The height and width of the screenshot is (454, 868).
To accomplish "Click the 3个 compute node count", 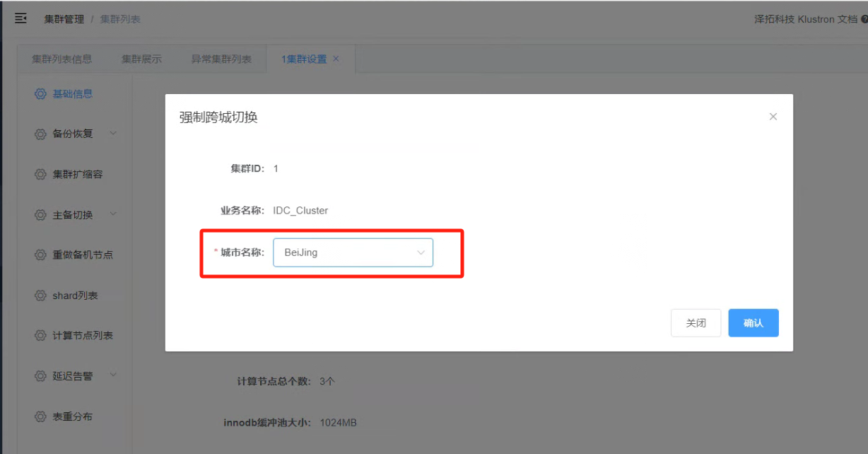I will 327,381.
